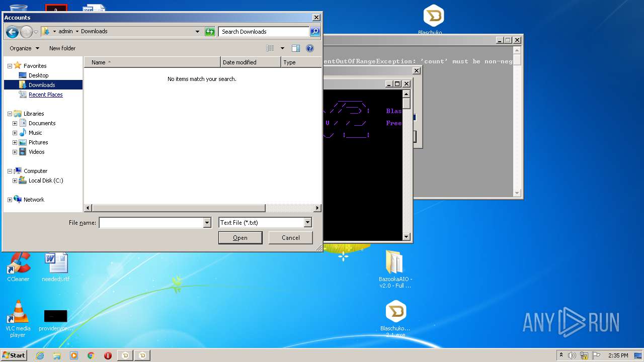Select Desktop under Favorites

(x=38, y=75)
